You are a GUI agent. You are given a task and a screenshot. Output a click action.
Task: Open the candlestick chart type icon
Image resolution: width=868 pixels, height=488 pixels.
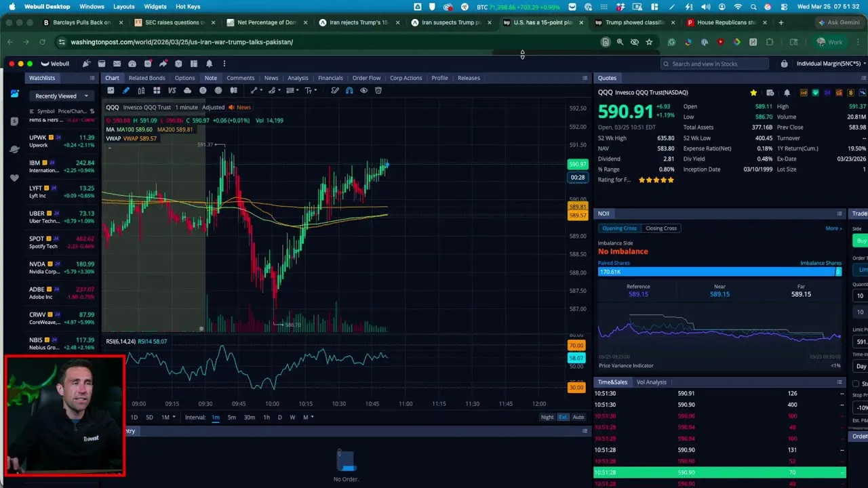click(141, 90)
